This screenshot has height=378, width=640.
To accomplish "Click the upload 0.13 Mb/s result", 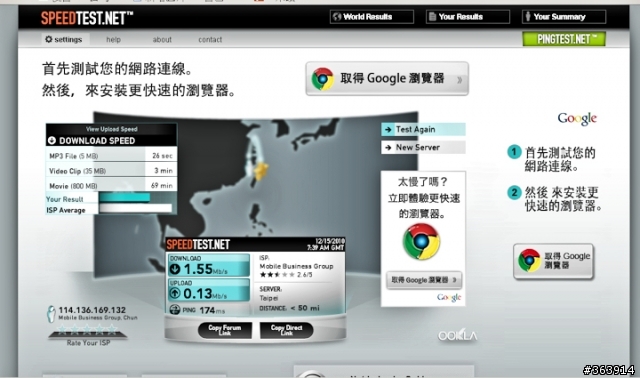I will [x=209, y=290].
